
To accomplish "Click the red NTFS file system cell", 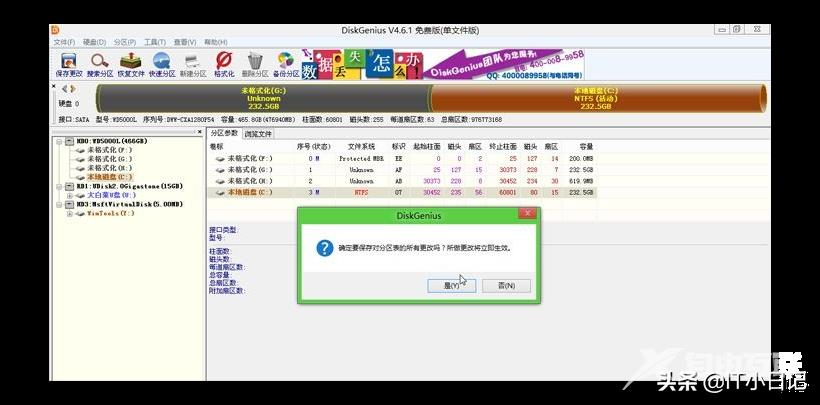I will 361,193.
